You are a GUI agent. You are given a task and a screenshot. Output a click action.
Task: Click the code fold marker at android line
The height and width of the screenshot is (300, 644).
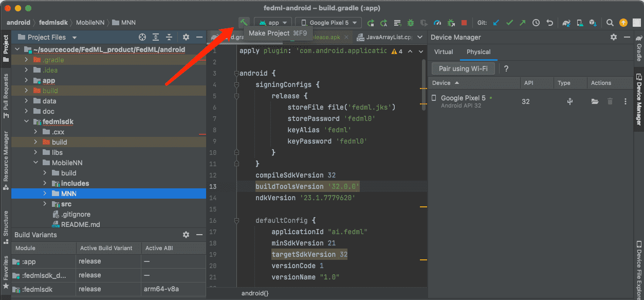point(235,74)
